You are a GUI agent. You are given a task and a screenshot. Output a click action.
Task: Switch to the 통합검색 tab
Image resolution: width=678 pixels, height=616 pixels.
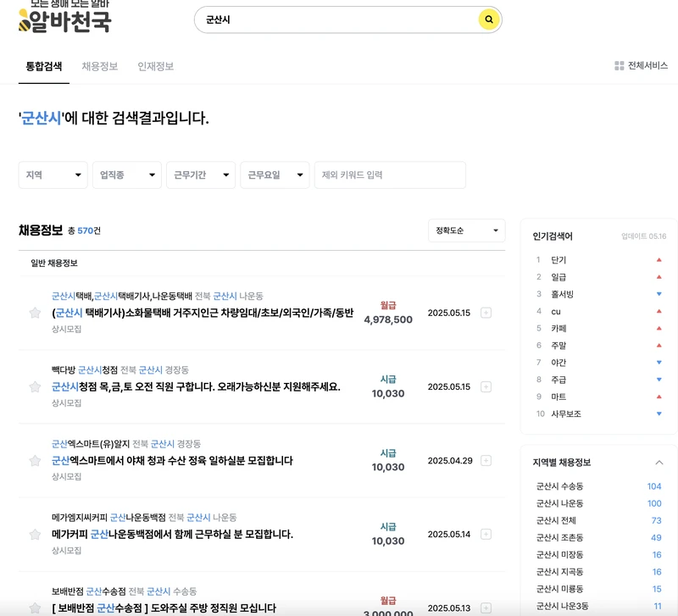click(44, 66)
